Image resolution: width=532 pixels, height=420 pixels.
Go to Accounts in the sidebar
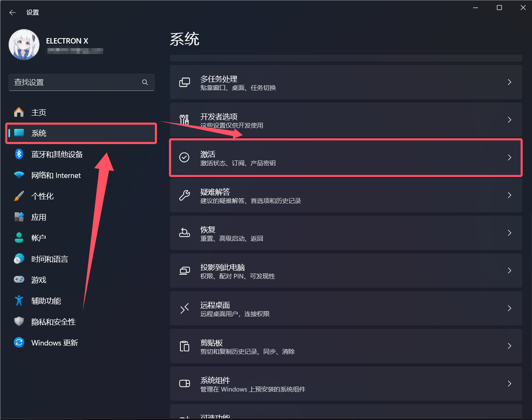pos(39,238)
